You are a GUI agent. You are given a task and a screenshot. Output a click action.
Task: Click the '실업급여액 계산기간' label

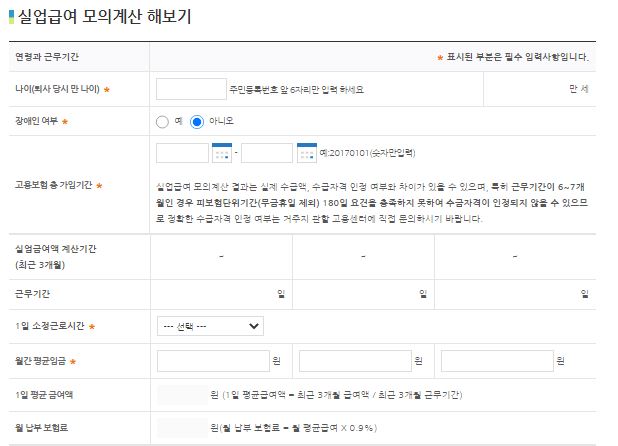(x=56, y=249)
